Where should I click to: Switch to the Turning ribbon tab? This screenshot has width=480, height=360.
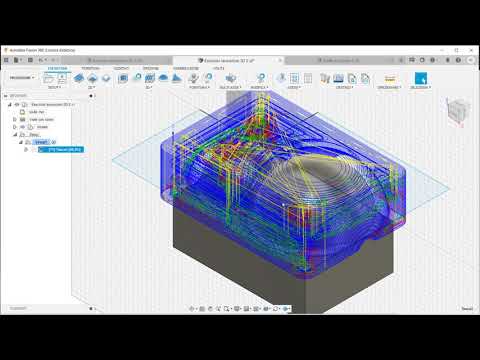click(x=90, y=68)
